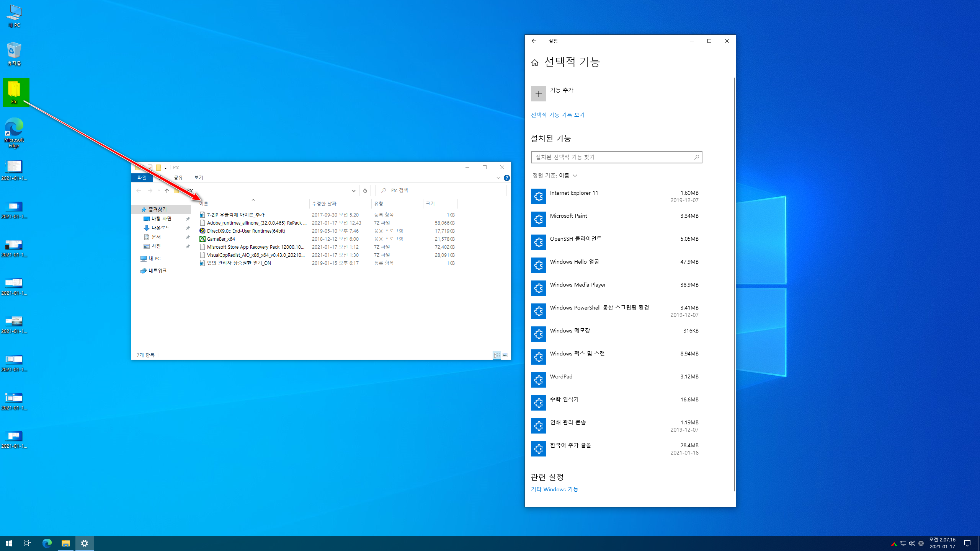The height and width of the screenshot is (551, 980).
Task: Open the 공유 ribbon tab
Action: (178, 178)
